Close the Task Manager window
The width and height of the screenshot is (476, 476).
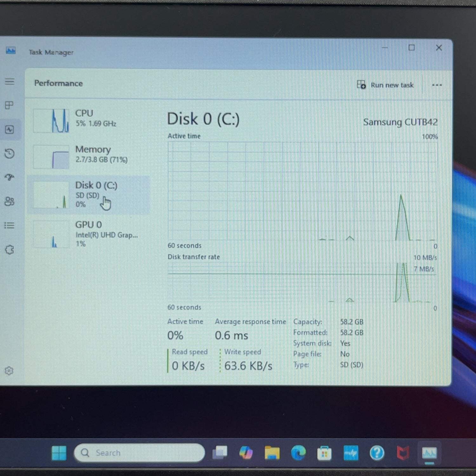tap(439, 48)
